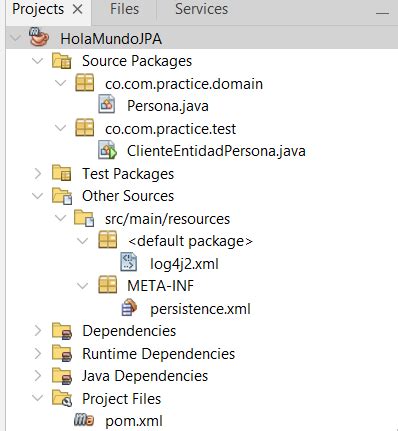Collapse the co.com.practice.test package
The width and height of the screenshot is (398, 431).
60,128
